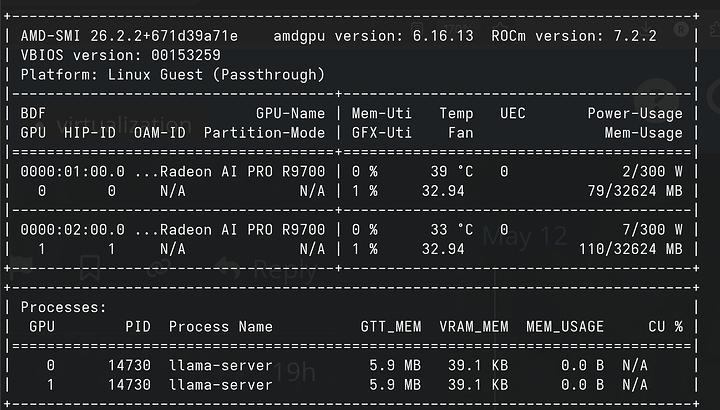Click the '79/32624 MB' memory usage value
The image size is (720, 410).
point(635,191)
